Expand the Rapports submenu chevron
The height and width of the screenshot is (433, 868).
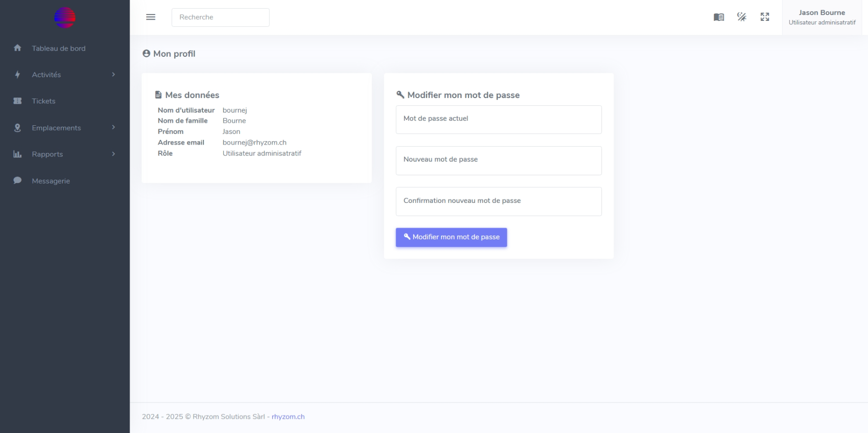point(114,154)
